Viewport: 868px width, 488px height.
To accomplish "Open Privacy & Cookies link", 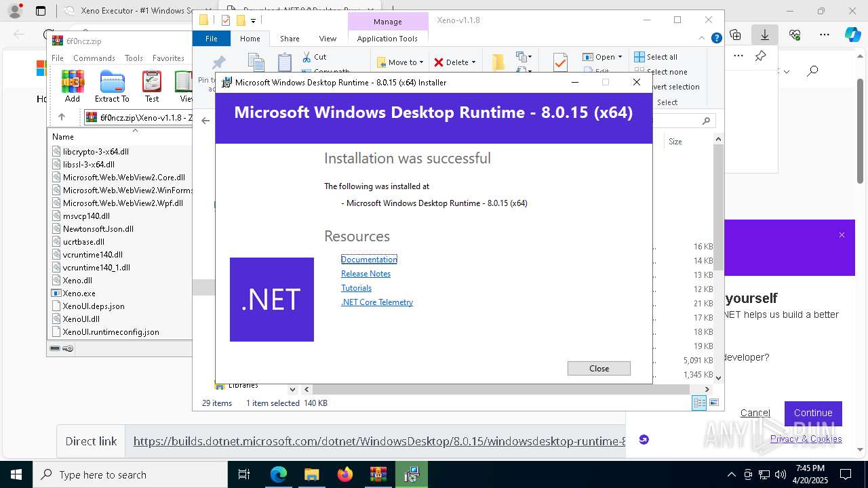I will [x=806, y=439].
